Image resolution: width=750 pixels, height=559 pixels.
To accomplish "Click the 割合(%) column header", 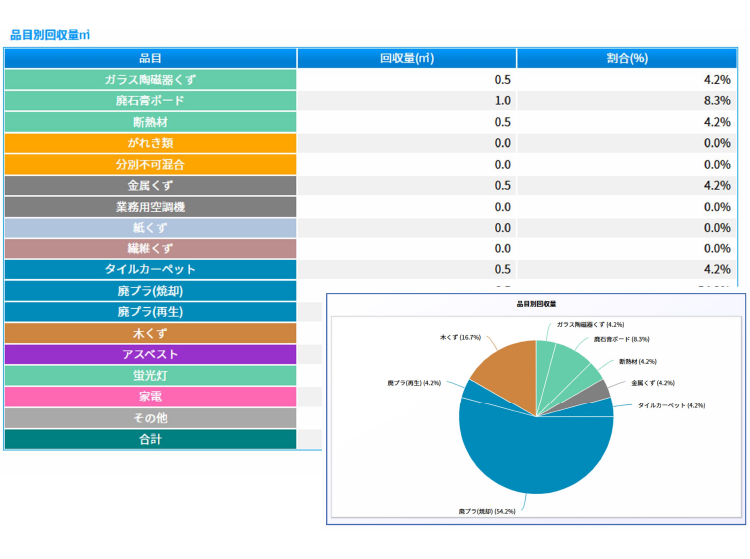I will pos(627,58).
